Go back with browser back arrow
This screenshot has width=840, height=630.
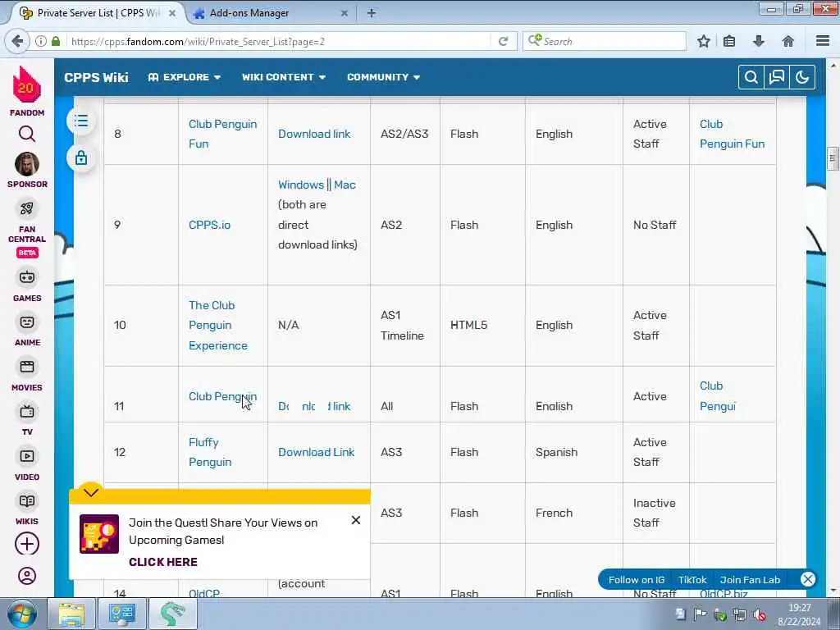pos(17,41)
